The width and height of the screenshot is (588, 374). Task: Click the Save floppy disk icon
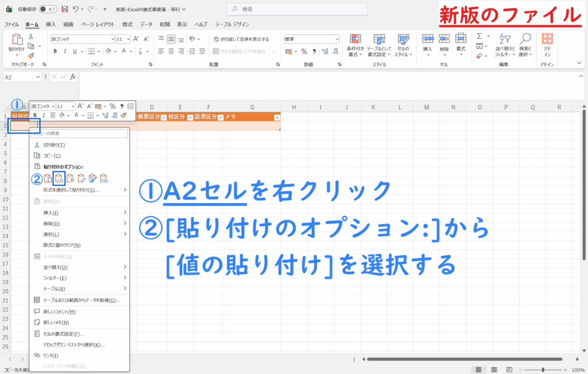pos(65,10)
